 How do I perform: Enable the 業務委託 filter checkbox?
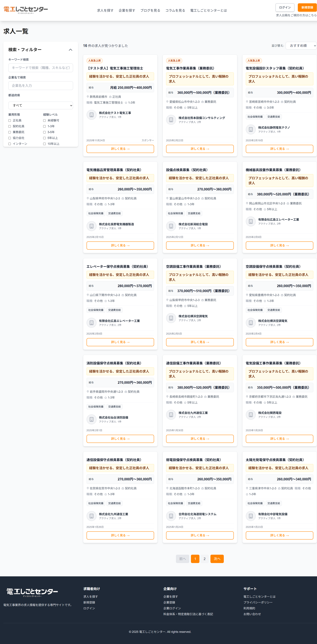coord(10,132)
